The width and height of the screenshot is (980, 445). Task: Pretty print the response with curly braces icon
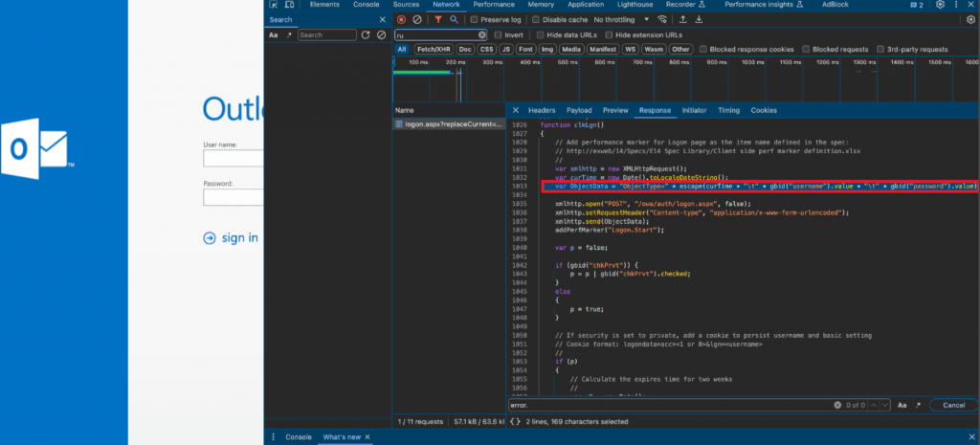pyautogui.click(x=514, y=422)
